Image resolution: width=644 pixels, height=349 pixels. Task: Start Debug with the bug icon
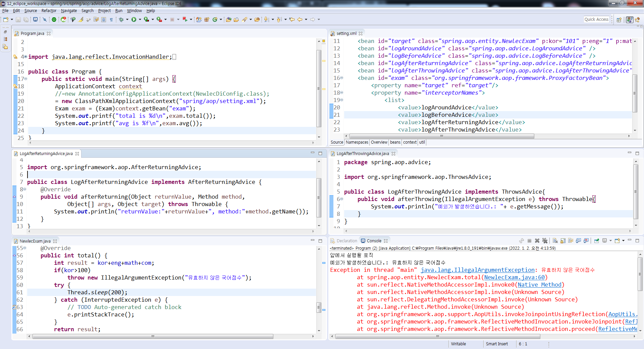pos(121,19)
